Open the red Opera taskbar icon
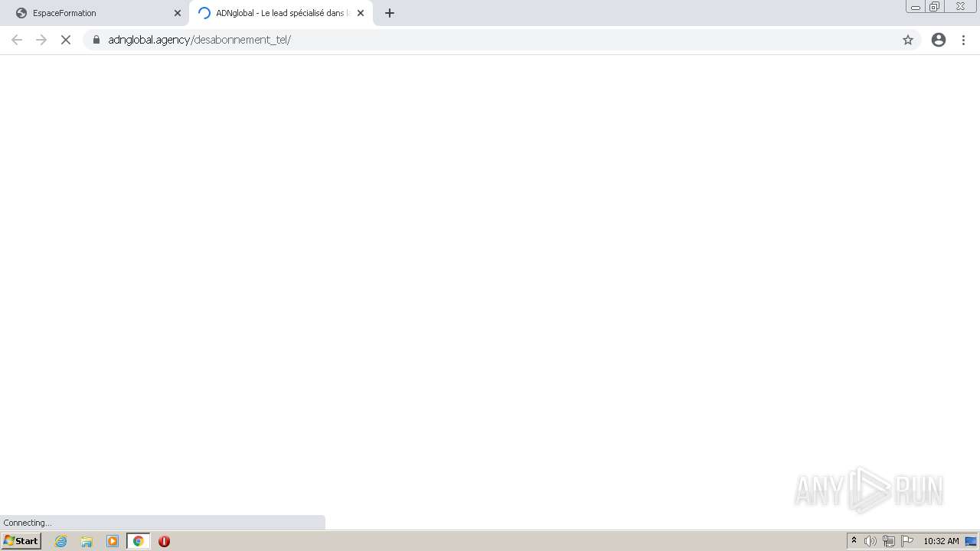The image size is (980, 551). 164,541
